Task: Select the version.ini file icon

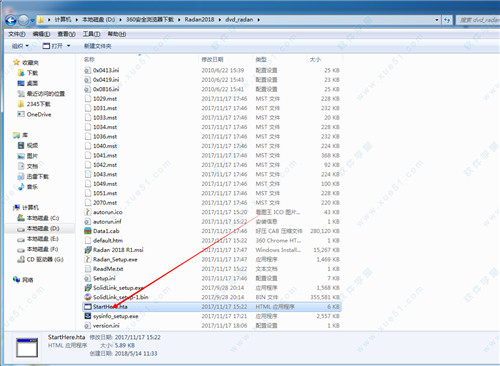Action: point(88,325)
